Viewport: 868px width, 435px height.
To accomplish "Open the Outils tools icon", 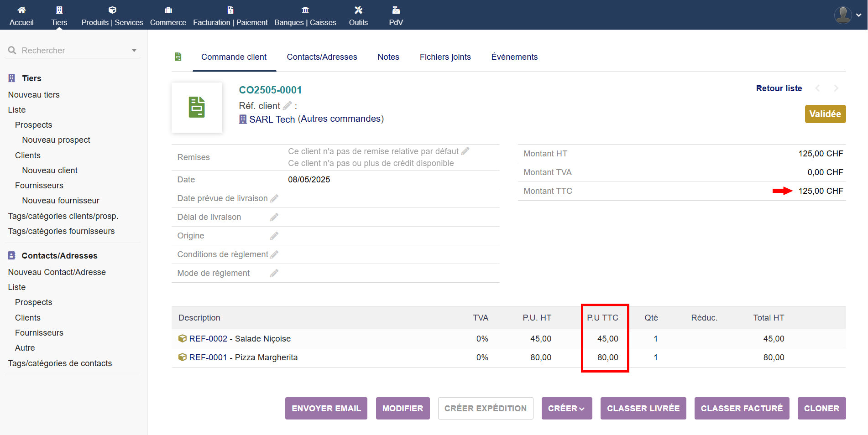I will [358, 10].
